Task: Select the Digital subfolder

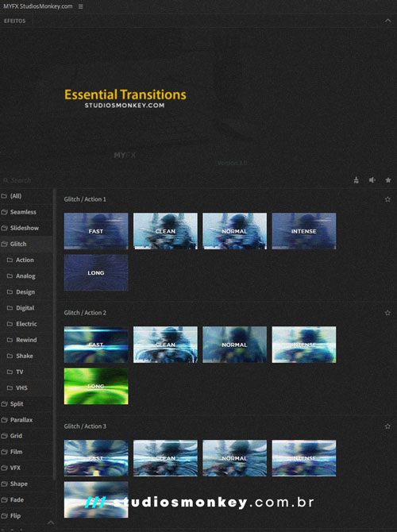Action: pyautogui.click(x=26, y=308)
